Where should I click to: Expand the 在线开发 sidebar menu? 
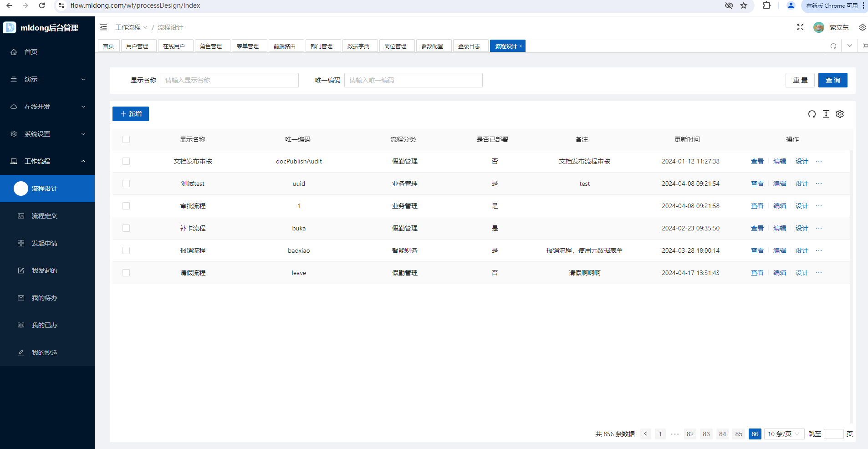coord(47,107)
